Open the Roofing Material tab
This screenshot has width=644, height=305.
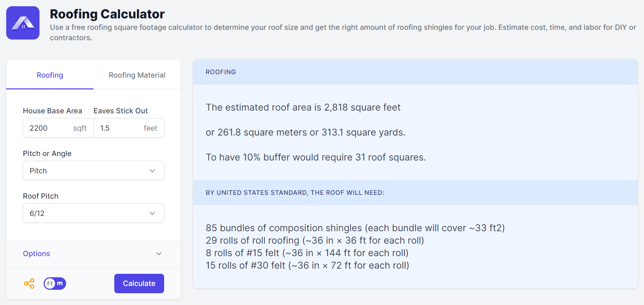137,75
